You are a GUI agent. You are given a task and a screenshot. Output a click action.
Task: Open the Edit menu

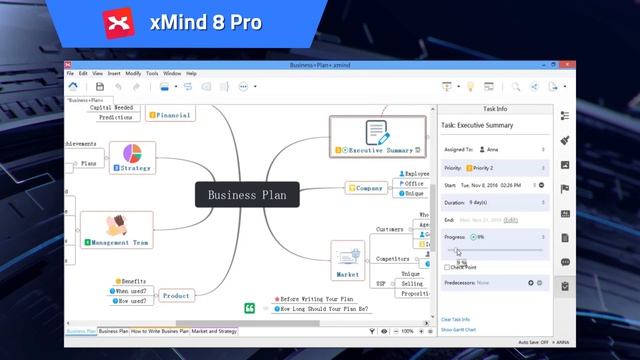[x=83, y=73]
